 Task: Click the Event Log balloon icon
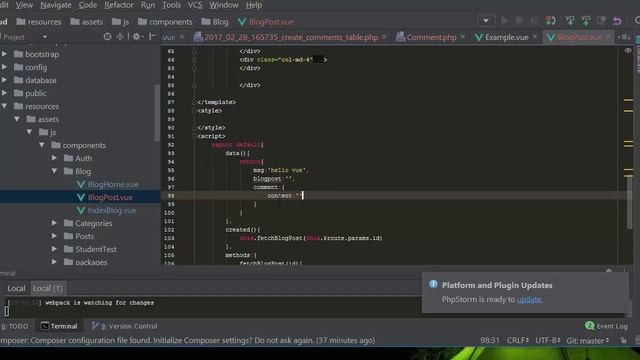[589, 325]
